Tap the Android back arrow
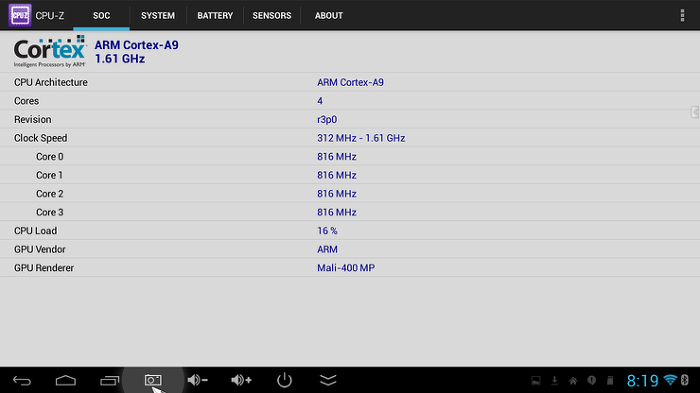 pos(22,380)
